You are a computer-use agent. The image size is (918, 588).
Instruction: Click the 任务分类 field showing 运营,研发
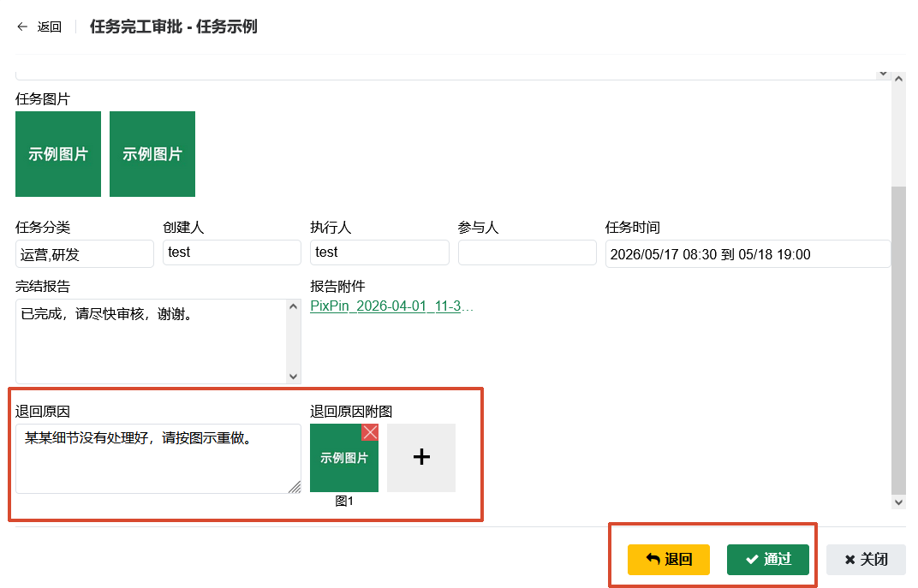tap(84, 254)
